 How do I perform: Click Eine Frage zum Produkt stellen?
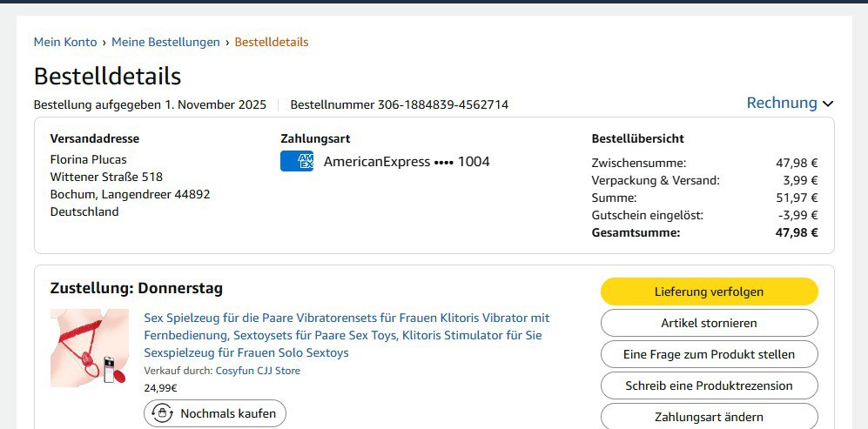click(x=710, y=354)
